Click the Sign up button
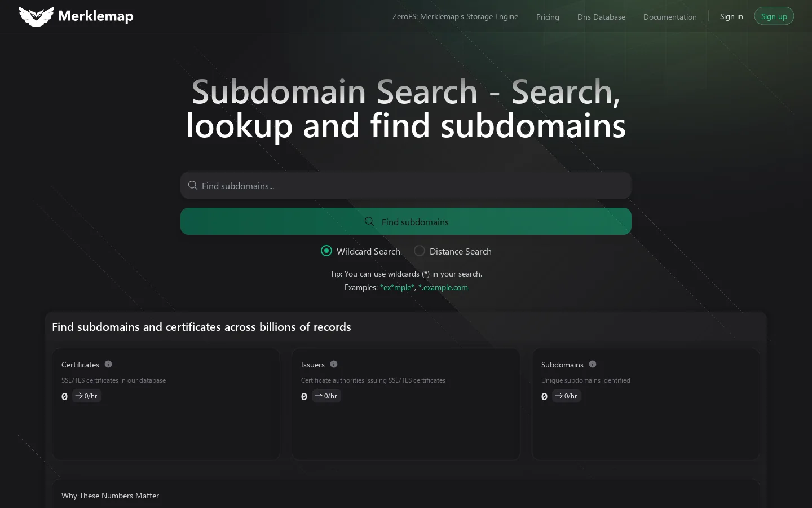The width and height of the screenshot is (812, 508). pyautogui.click(x=774, y=16)
